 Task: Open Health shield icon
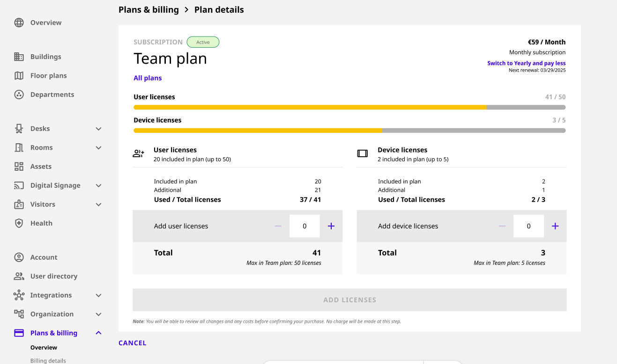click(19, 223)
